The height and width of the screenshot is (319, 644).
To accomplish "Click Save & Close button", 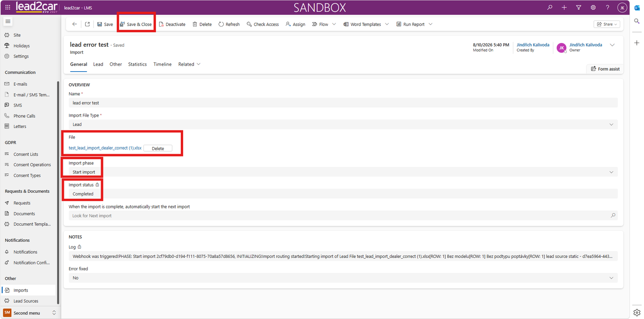I will point(136,24).
